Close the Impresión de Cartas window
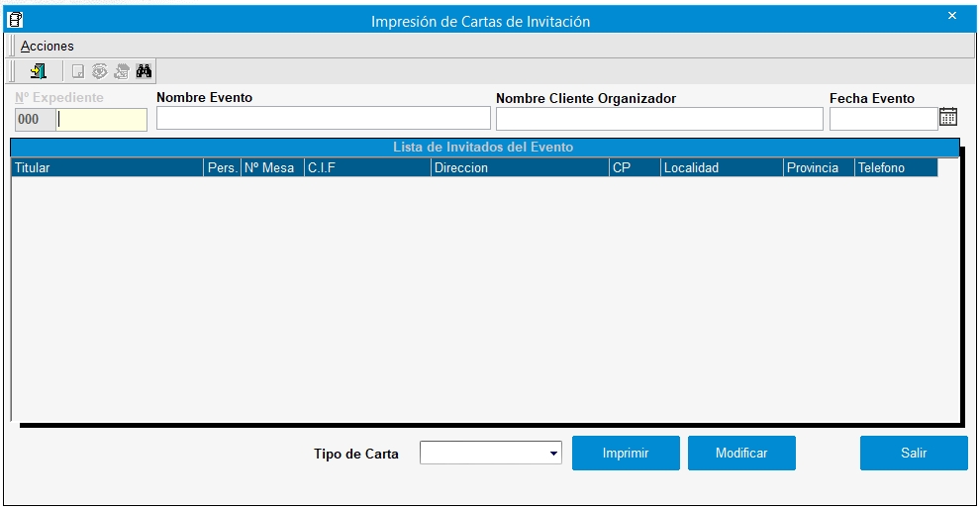Viewport: 980px width, 510px height. (951, 16)
